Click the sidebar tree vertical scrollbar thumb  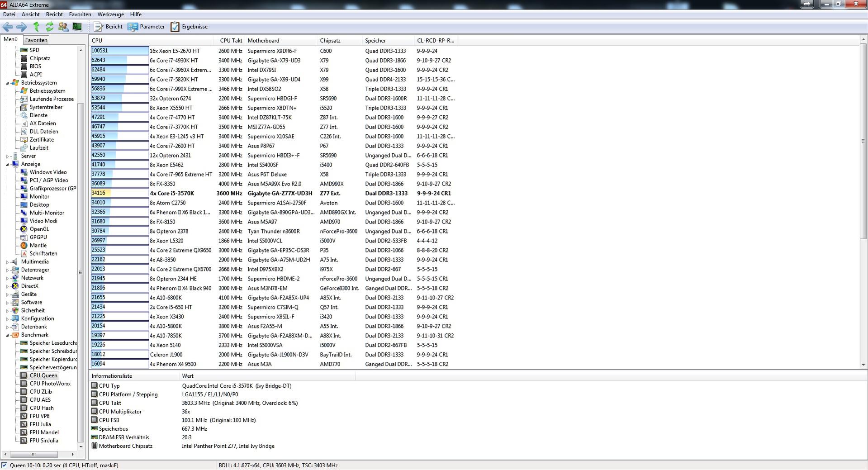[x=81, y=272]
